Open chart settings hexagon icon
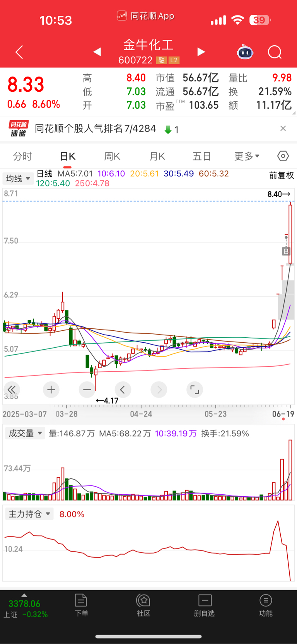Viewport: 297px width, 644px height. coord(283,156)
